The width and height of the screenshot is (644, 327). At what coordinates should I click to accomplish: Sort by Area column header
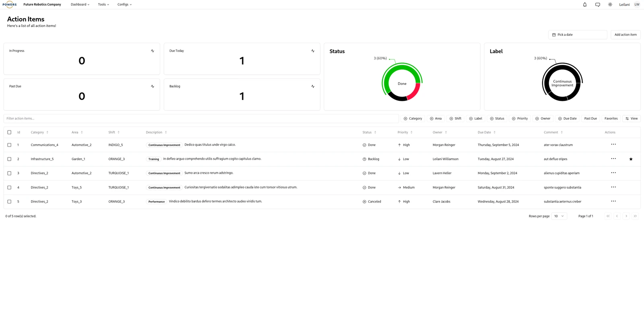click(77, 132)
